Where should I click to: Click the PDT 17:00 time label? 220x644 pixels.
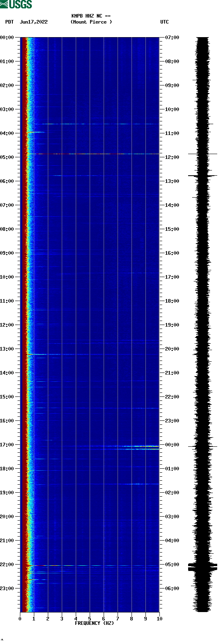click(x=7, y=445)
